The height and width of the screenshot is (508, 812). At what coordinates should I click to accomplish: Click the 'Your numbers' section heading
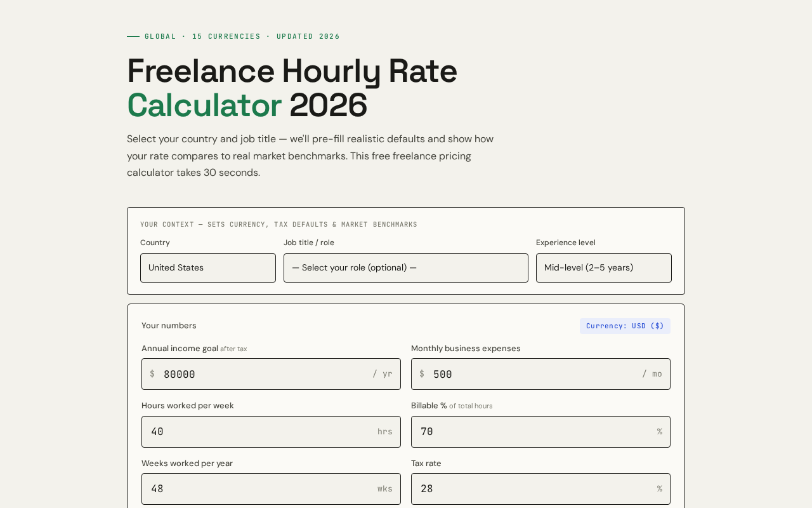(x=169, y=326)
